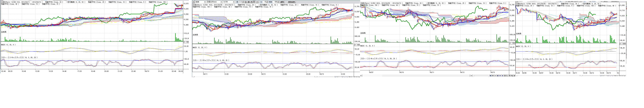Viewport: 644px width, 108px height.
Task: Click the magnifier icon on the 30-minute chart
Action: pos(512,76)
